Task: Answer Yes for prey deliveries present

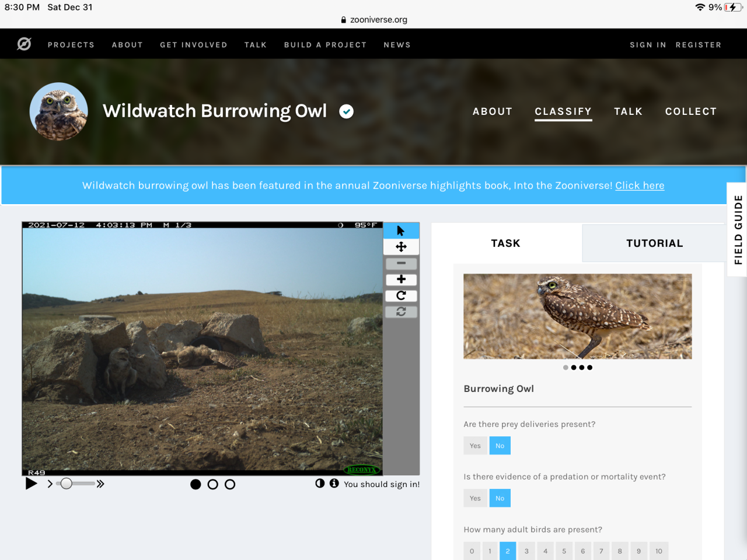Action: pos(475,446)
